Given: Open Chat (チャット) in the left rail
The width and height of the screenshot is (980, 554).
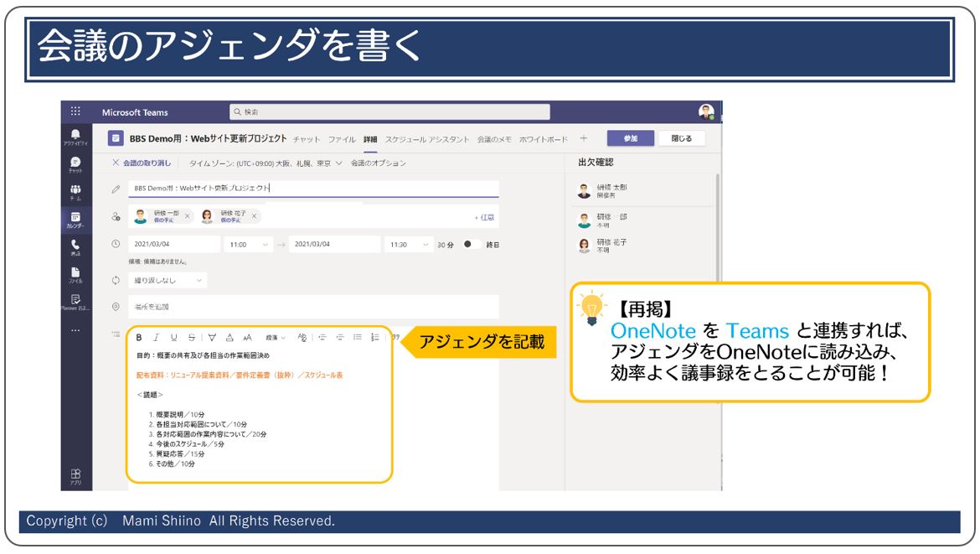Looking at the screenshot, I should coord(75,164).
